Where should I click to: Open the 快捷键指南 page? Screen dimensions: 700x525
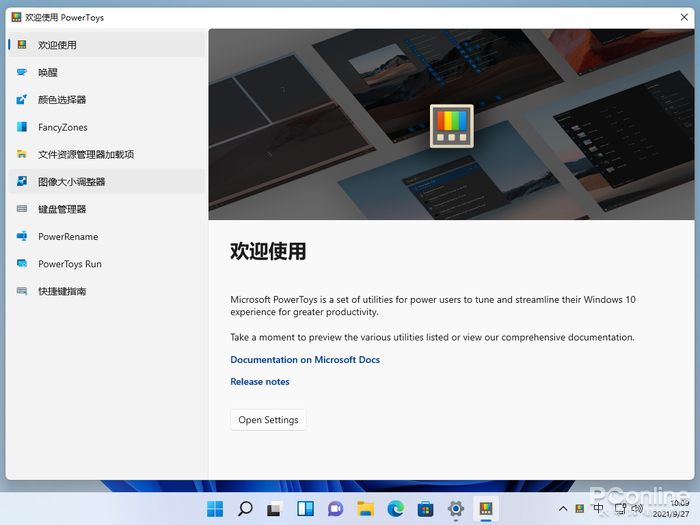[107, 291]
